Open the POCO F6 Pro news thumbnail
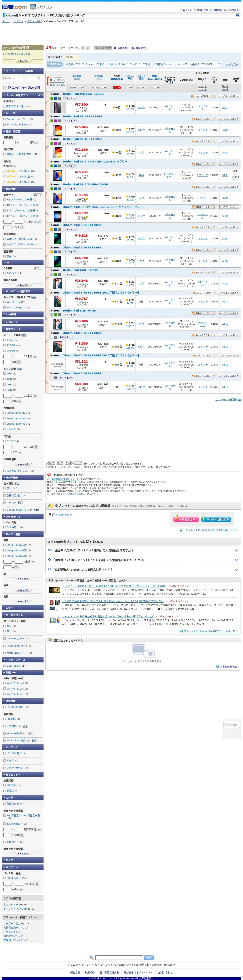Screen dimensions: 243x980 (54, 590)
